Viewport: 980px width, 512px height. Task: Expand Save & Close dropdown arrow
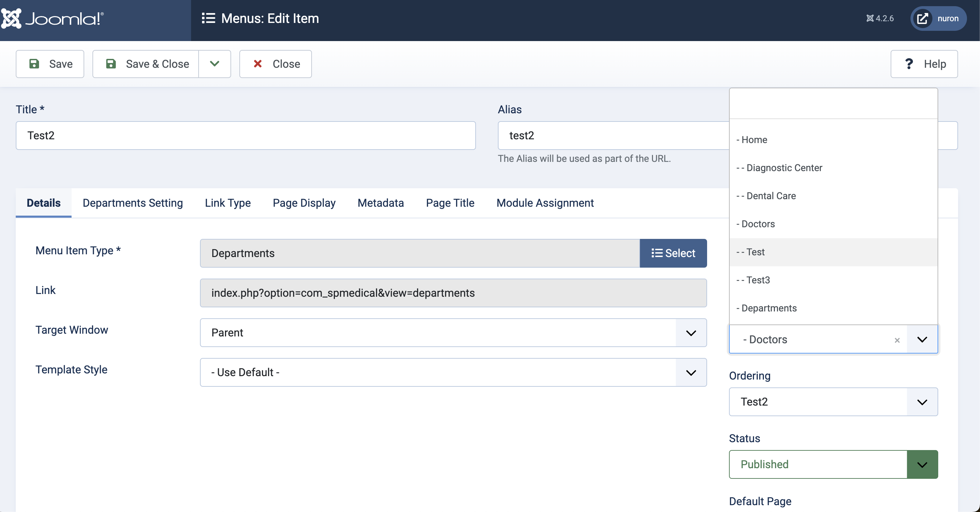point(215,63)
